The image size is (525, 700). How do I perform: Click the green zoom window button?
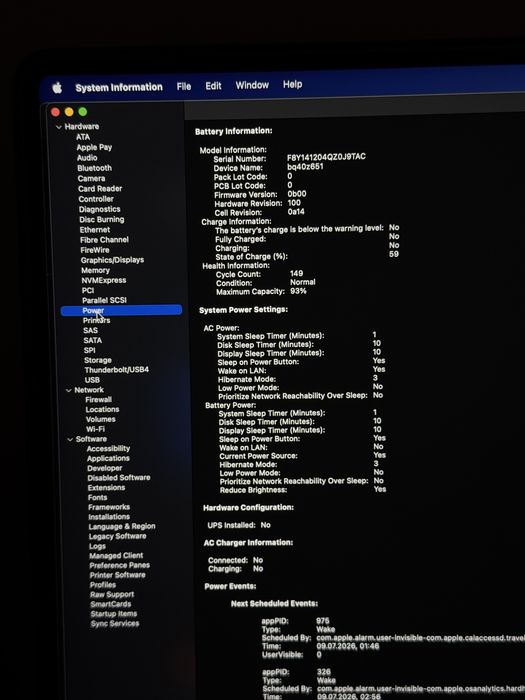click(83, 112)
